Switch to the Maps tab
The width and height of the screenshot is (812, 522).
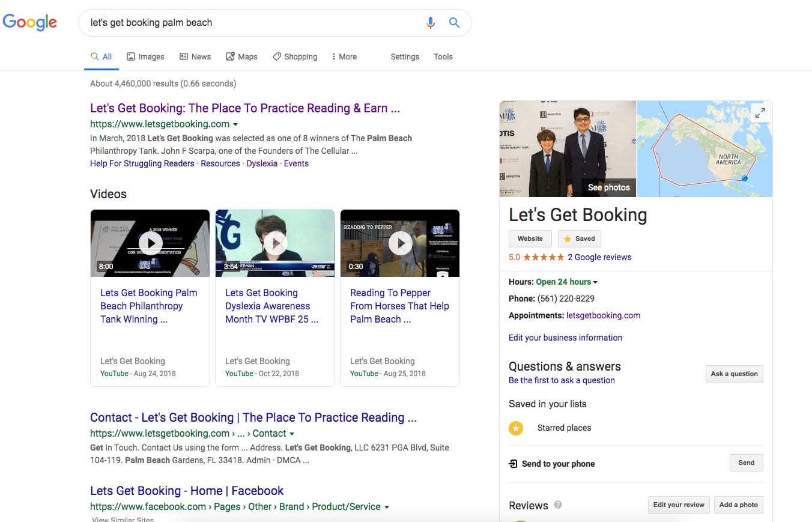pyautogui.click(x=241, y=56)
